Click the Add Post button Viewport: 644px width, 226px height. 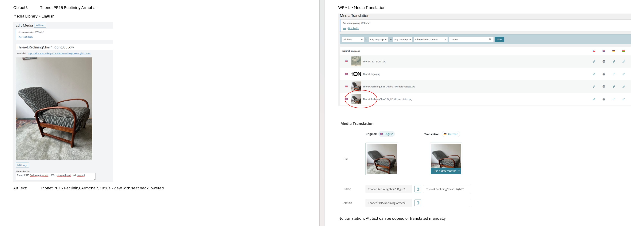(40, 25)
